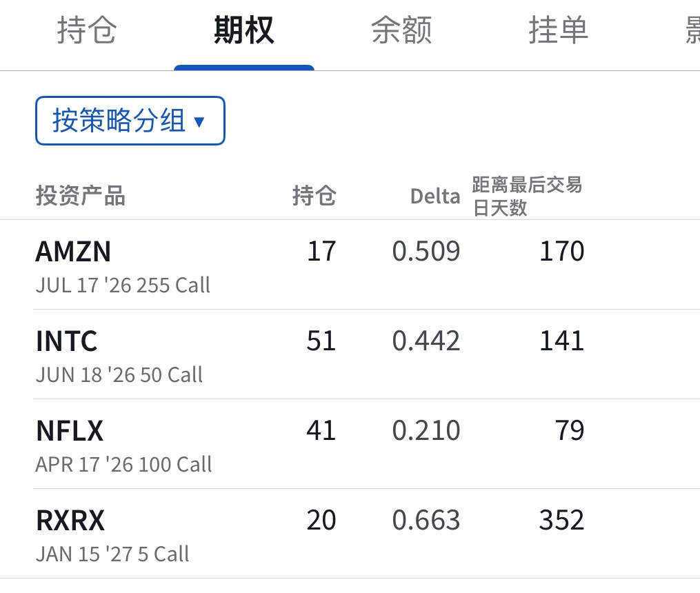Select APR 17 '26 100 Call contract text
This screenshot has height=593, width=700.
click(x=123, y=465)
